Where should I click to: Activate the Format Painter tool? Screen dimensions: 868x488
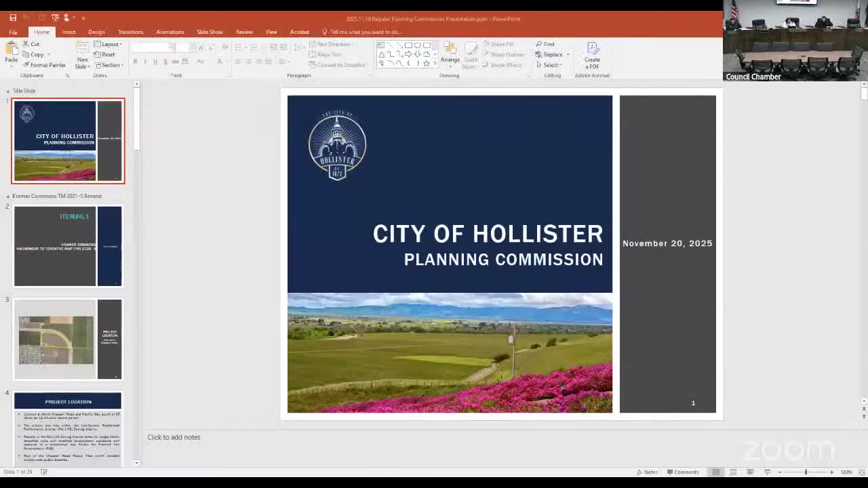[x=44, y=65]
